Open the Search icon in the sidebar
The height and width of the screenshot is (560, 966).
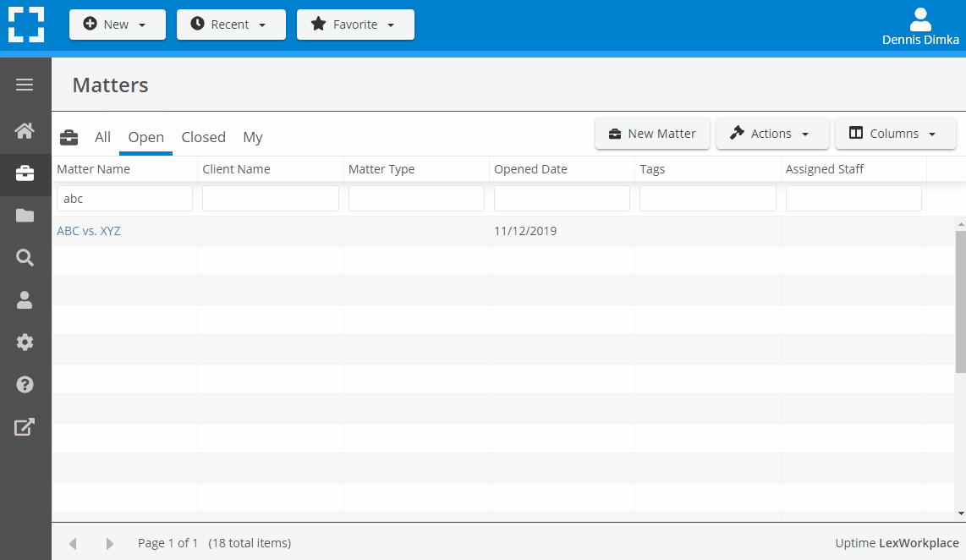[x=25, y=258]
